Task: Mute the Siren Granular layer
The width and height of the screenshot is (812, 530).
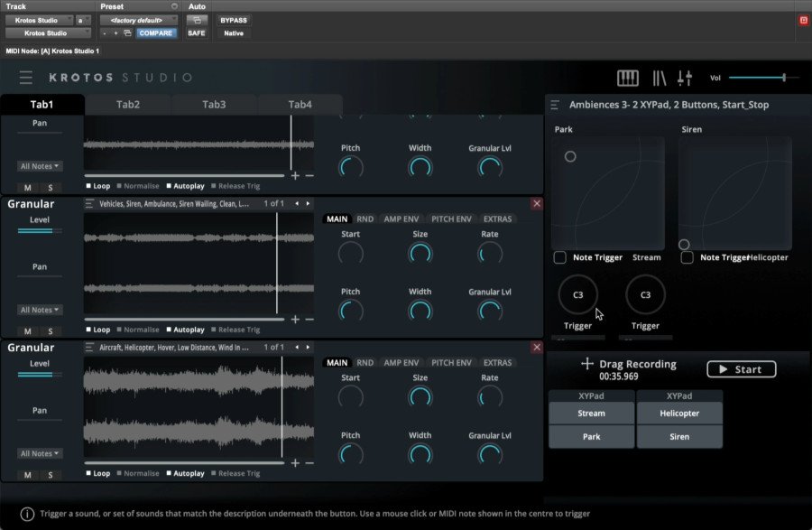Action: tap(28, 331)
